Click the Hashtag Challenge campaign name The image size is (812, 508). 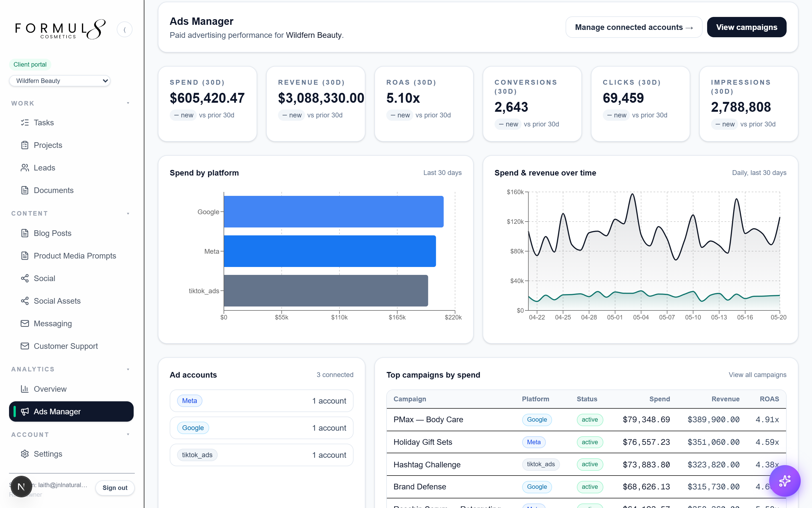tap(427, 464)
